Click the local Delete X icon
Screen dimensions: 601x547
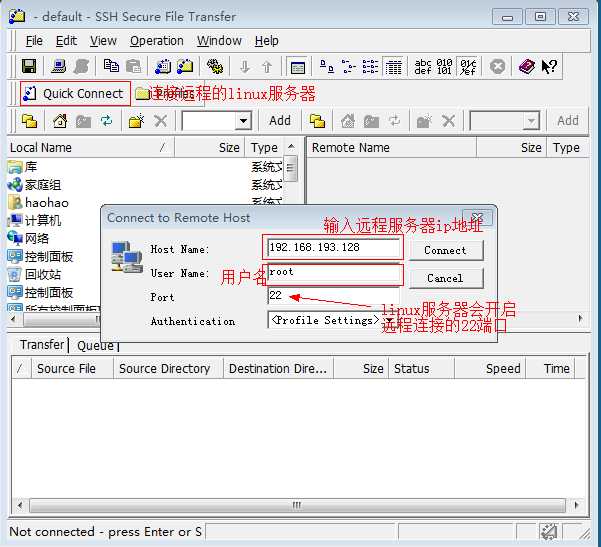(x=160, y=121)
